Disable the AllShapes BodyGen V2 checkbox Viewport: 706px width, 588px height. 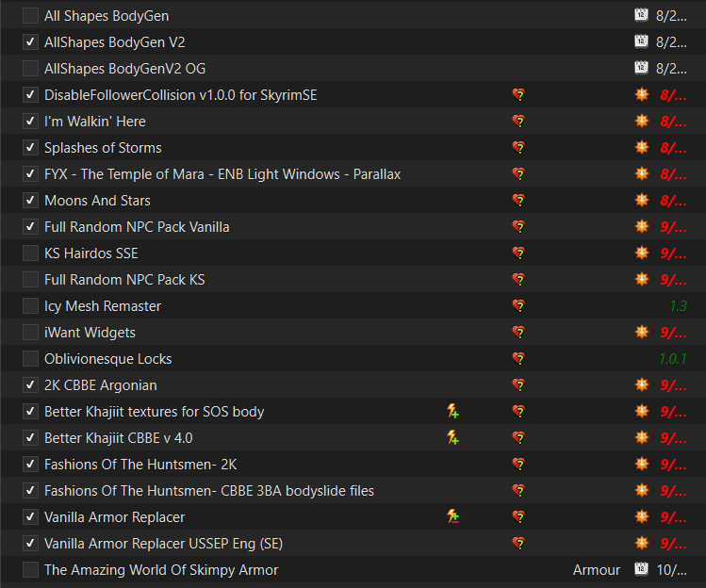pos(30,42)
